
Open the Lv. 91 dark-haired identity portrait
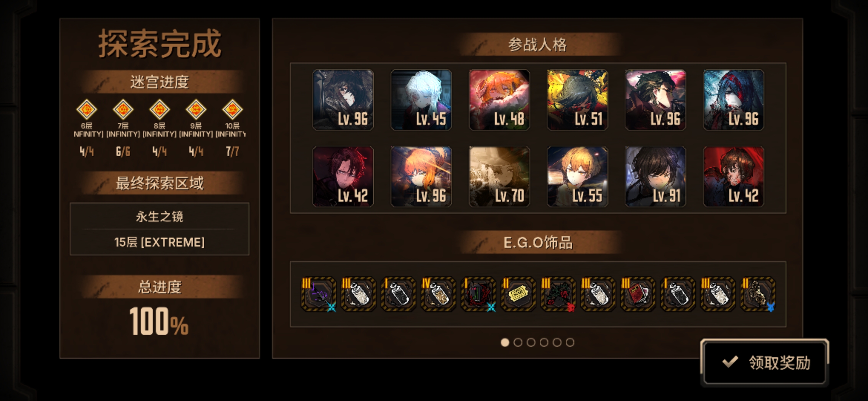[x=655, y=176]
